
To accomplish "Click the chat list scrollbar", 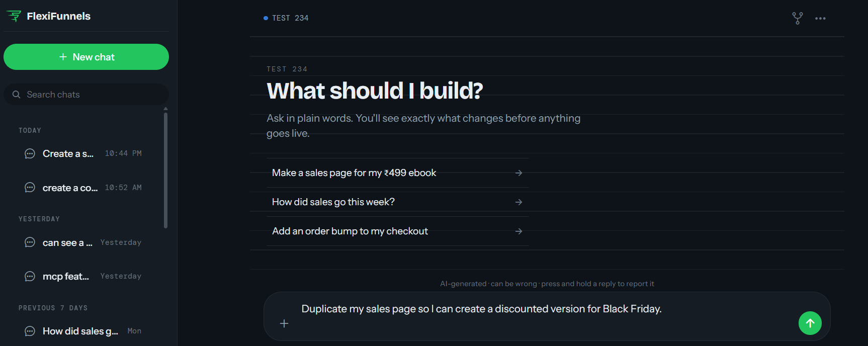I will [x=165, y=170].
